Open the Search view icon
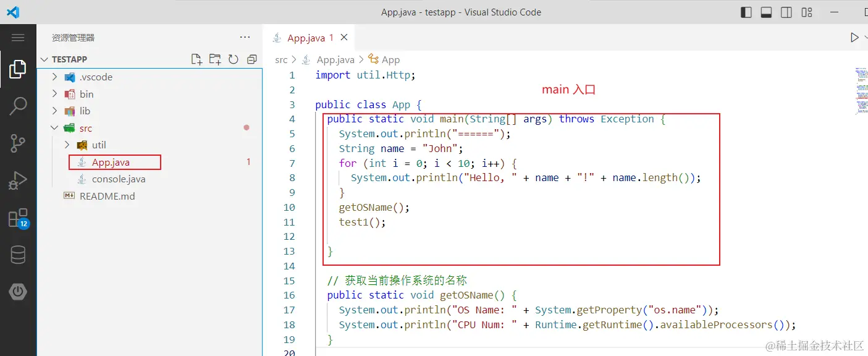Viewport: 868px width, 356px height. click(x=19, y=106)
